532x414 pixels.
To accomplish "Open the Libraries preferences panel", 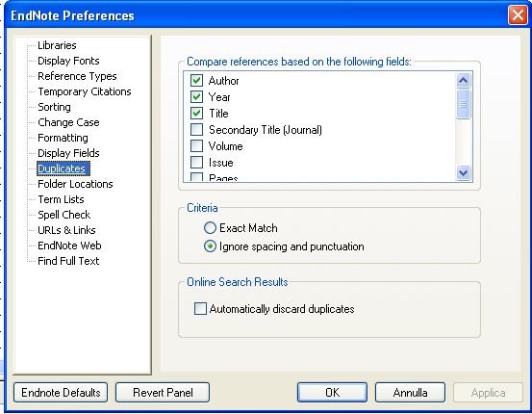I will click(57, 45).
